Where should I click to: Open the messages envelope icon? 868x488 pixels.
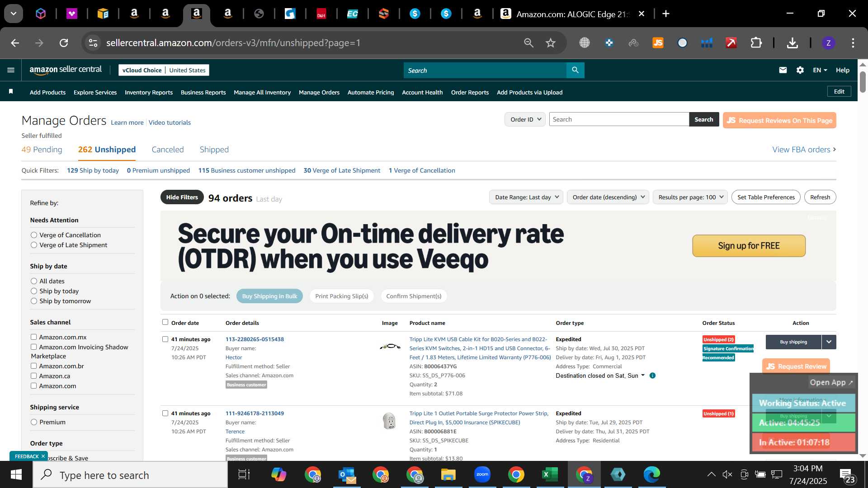(x=783, y=70)
